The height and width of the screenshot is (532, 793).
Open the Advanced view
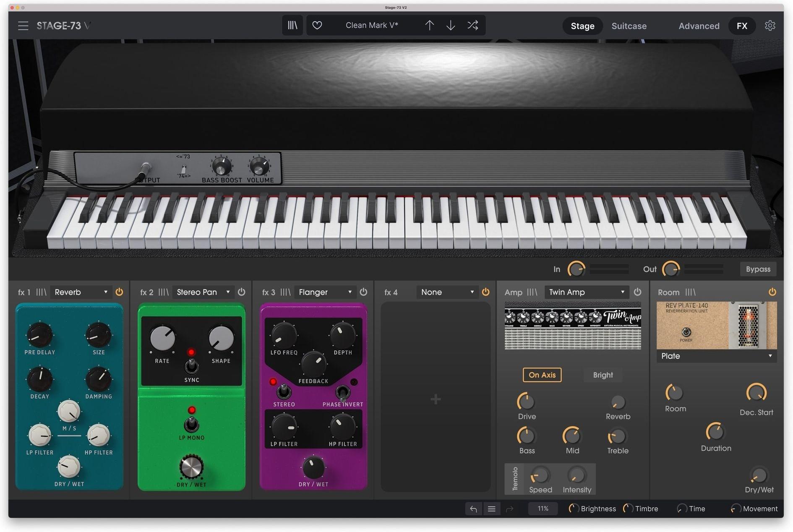coord(699,26)
